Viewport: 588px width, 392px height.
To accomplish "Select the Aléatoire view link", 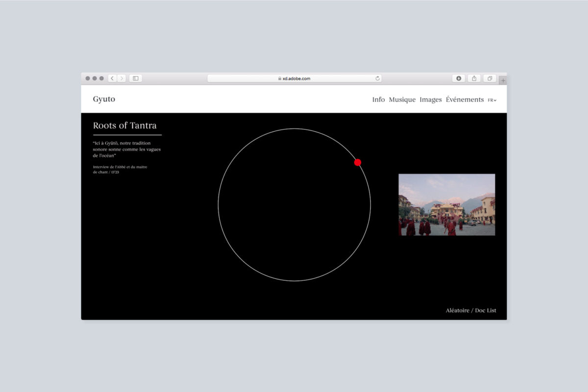I will pos(457,310).
